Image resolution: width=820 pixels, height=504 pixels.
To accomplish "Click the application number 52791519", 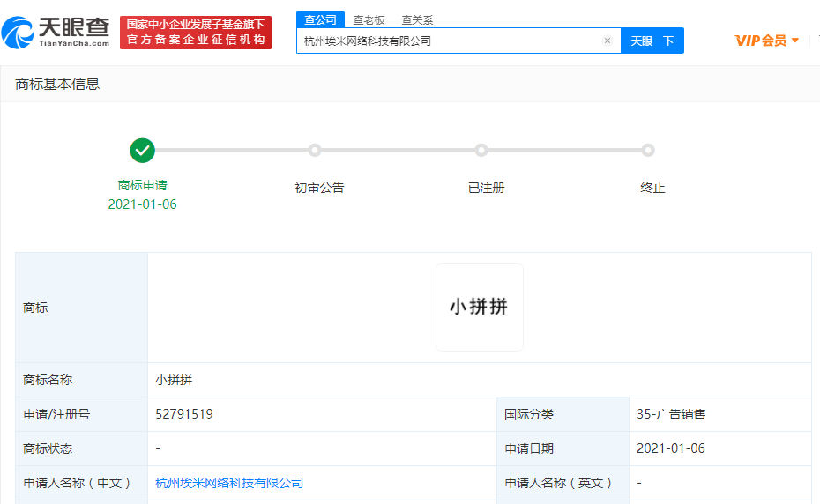I will (x=184, y=414).
